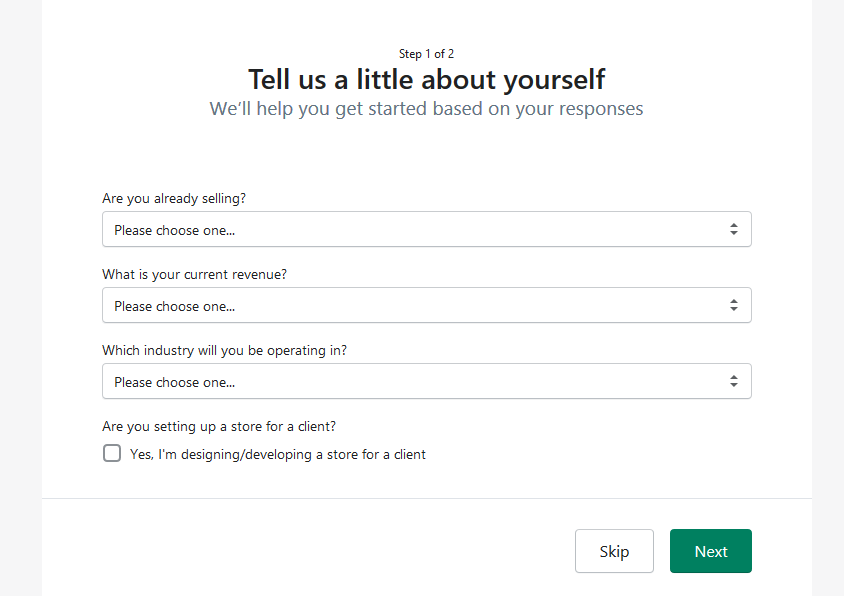Image resolution: width=844 pixels, height=596 pixels.
Task: Click the 'Are you already selling?' label
Action: click(x=174, y=198)
